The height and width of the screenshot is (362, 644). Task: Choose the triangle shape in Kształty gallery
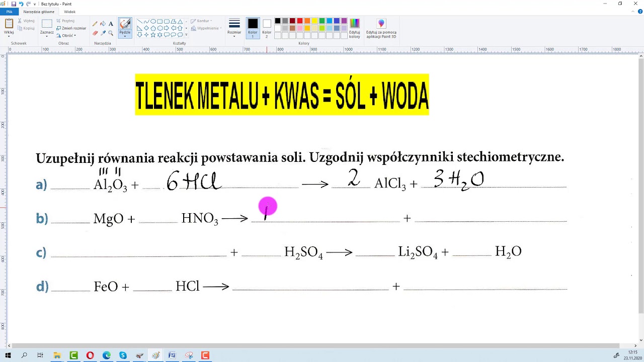point(180,21)
